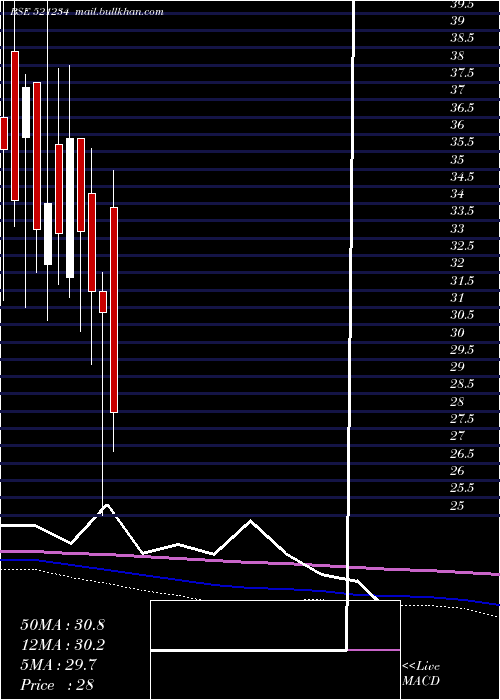Click the Price : 28 readout

pyautogui.click(x=57, y=684)
